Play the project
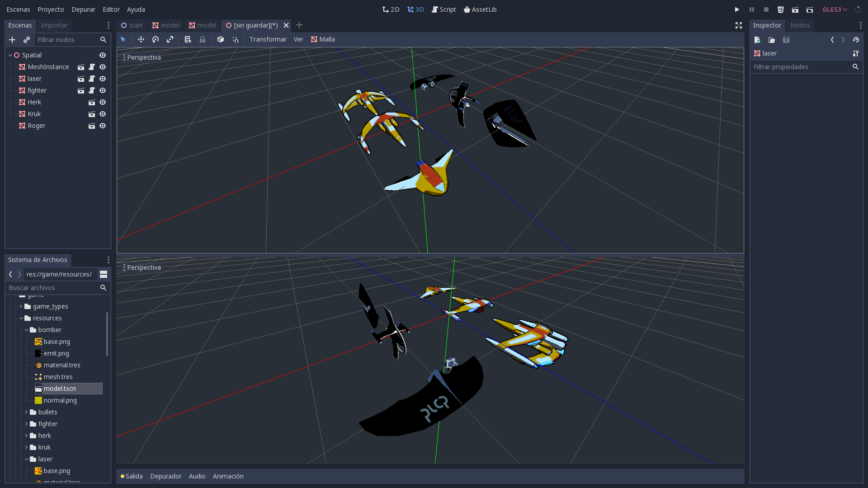 (x=737, y=9)
